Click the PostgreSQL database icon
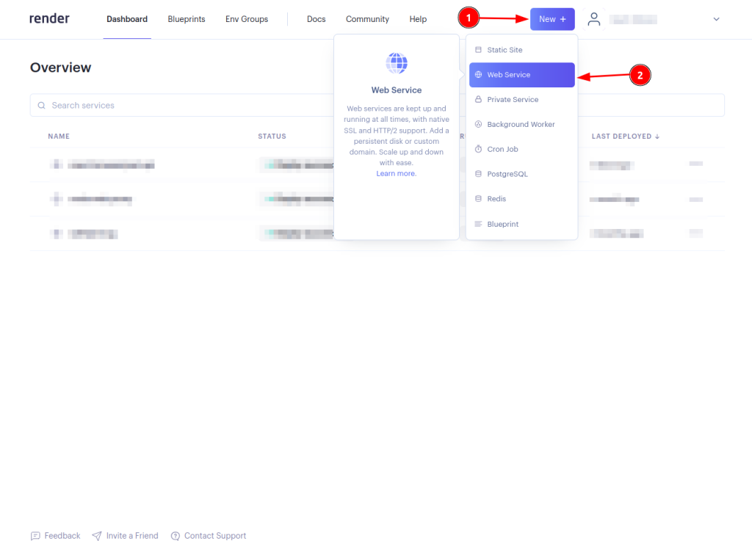Viewport: 752px width, 560px height. [x=479, y=174]
